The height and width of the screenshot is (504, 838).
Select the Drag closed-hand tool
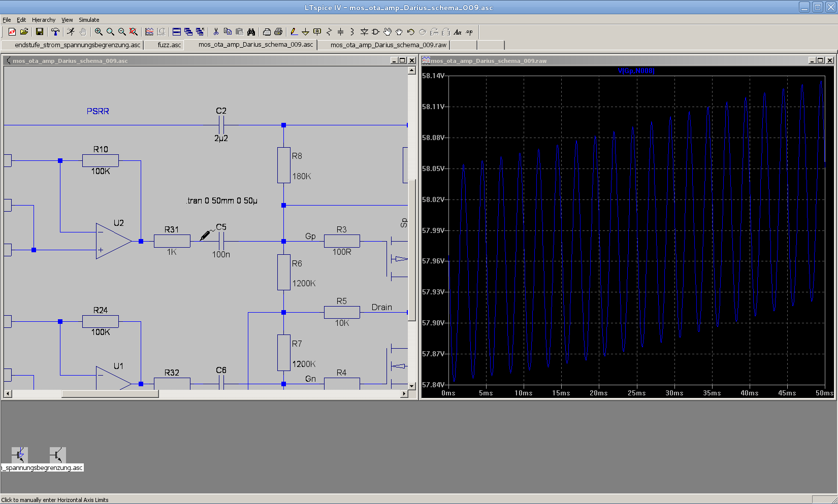pyautogui.click(x=399, y=31)
